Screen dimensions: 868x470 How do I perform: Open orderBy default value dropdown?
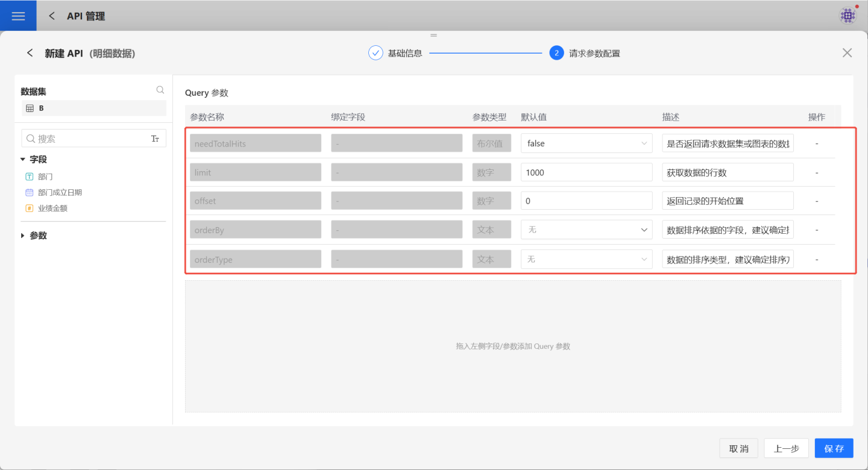tap(586, 230)
